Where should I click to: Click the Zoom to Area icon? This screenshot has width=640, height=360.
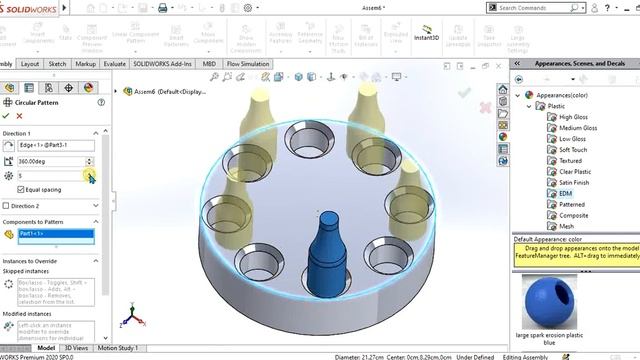click(227, 77)
